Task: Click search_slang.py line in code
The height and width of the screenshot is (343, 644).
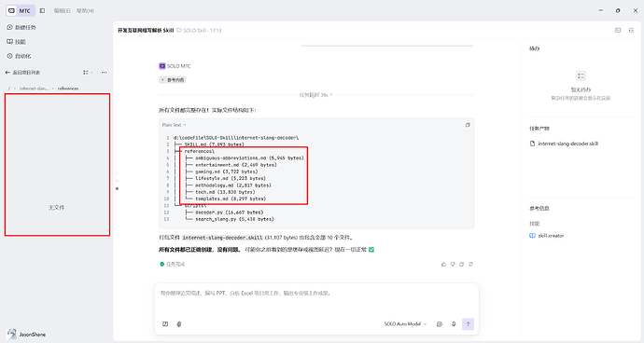Action: 234,219
